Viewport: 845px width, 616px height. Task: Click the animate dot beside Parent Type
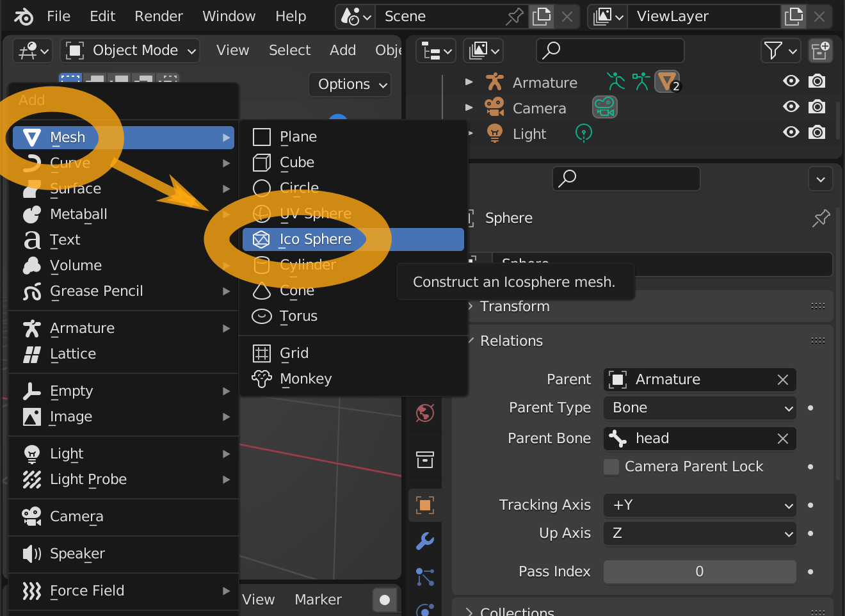810,408
